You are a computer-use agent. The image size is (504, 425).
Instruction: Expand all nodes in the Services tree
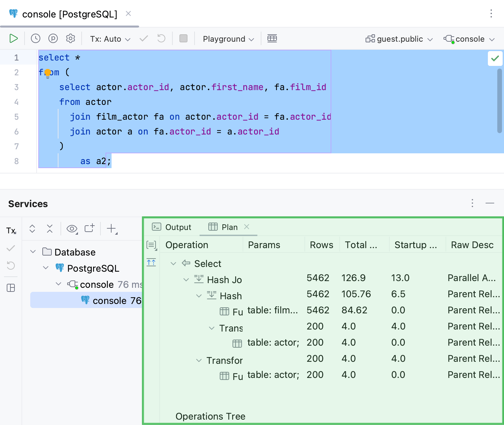coord(32,229)
